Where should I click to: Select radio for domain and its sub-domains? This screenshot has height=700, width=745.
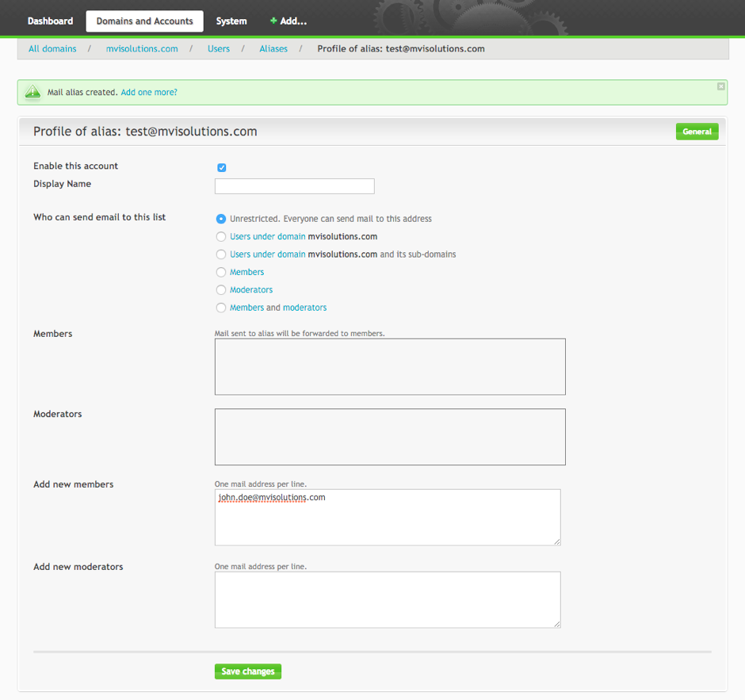[221, 254]
